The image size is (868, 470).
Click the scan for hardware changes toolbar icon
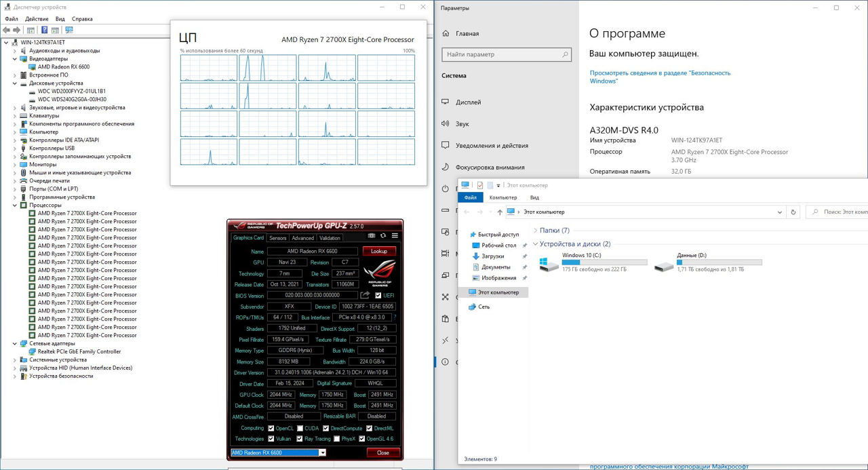pyautogui.click(x=68, y=30)
